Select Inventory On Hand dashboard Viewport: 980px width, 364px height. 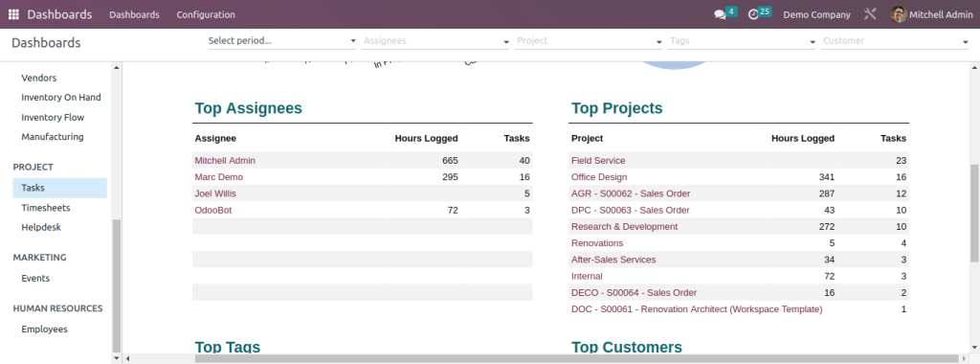click(x=61, y=98)
